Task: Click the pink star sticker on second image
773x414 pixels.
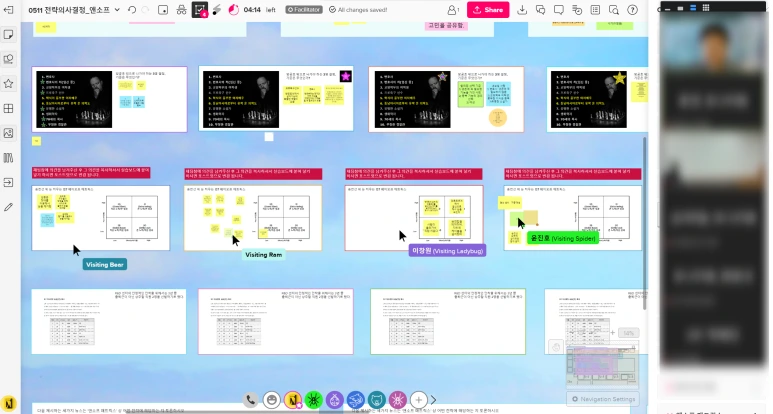Action: [346, 76]
